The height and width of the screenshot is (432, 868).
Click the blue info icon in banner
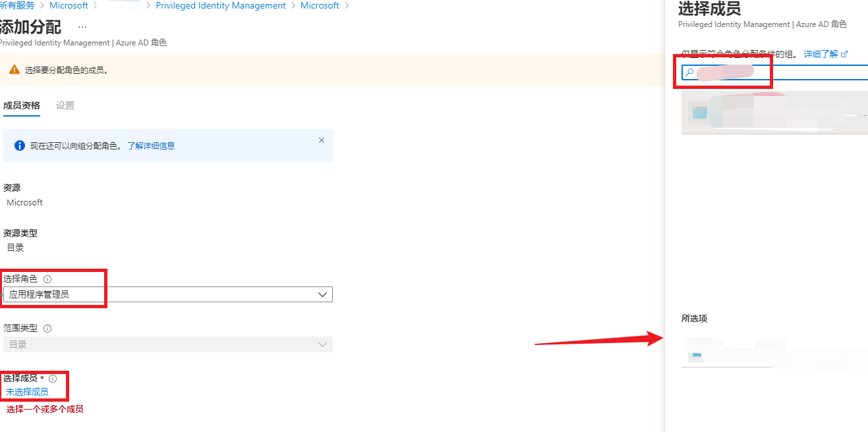click(20, 146)
